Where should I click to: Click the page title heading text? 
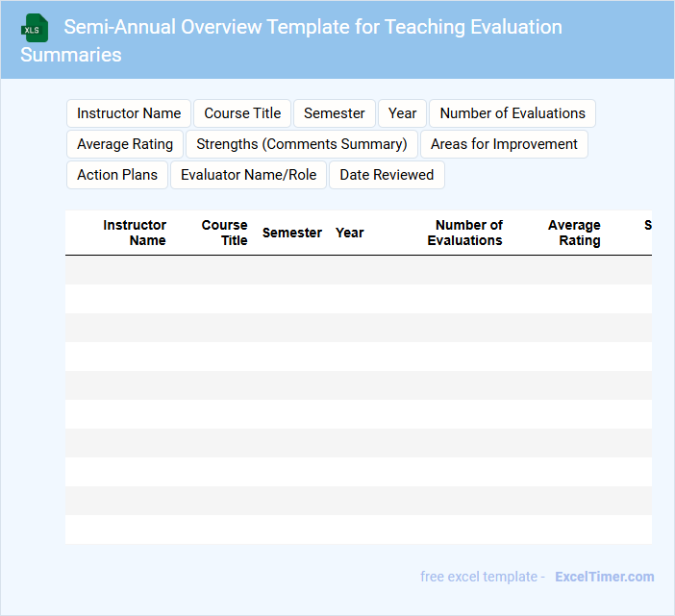[291, 40]
